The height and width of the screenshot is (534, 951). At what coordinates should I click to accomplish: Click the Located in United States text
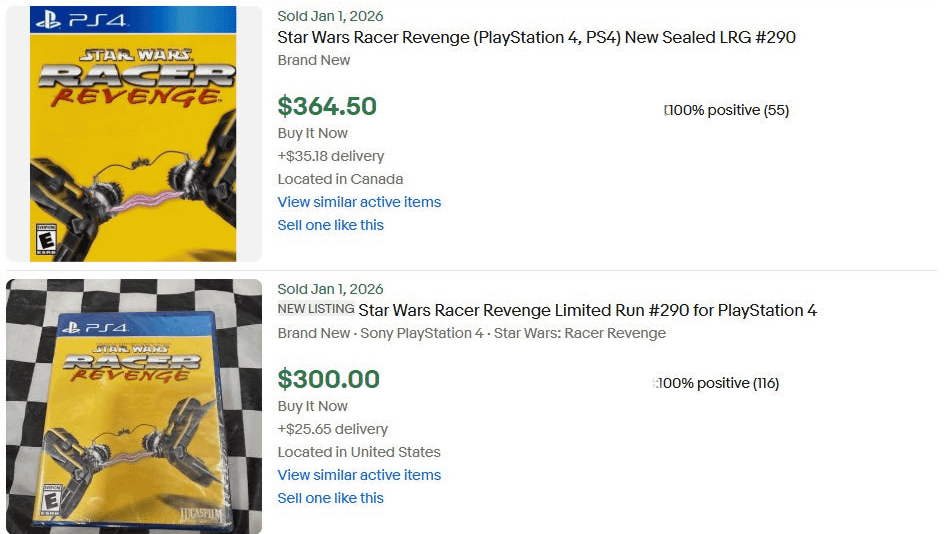359,452
